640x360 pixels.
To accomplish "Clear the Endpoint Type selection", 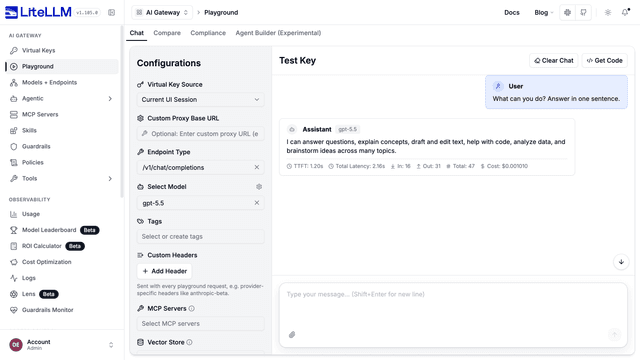I will pos(257,167).
